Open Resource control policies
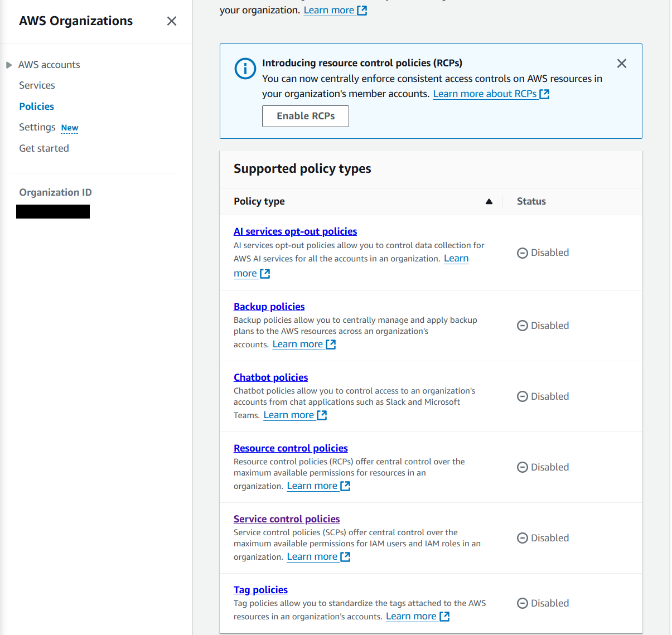Image resolution: width=672 pixels, height=635 pixels. [x=291, y=448]
